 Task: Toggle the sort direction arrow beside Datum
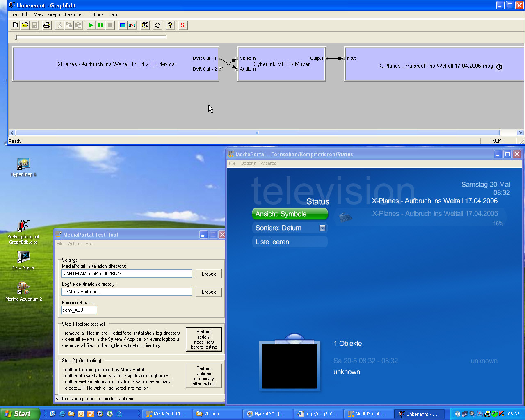322,228
